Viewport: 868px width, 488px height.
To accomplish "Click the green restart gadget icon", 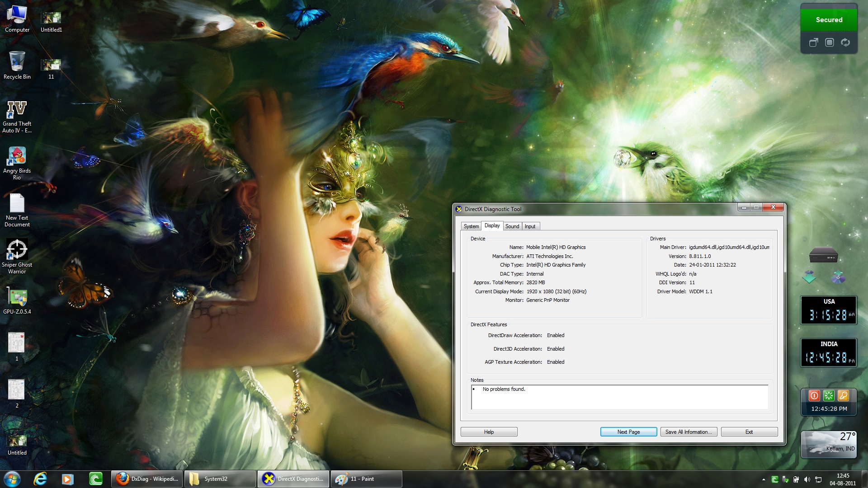I will coord(829,396).
